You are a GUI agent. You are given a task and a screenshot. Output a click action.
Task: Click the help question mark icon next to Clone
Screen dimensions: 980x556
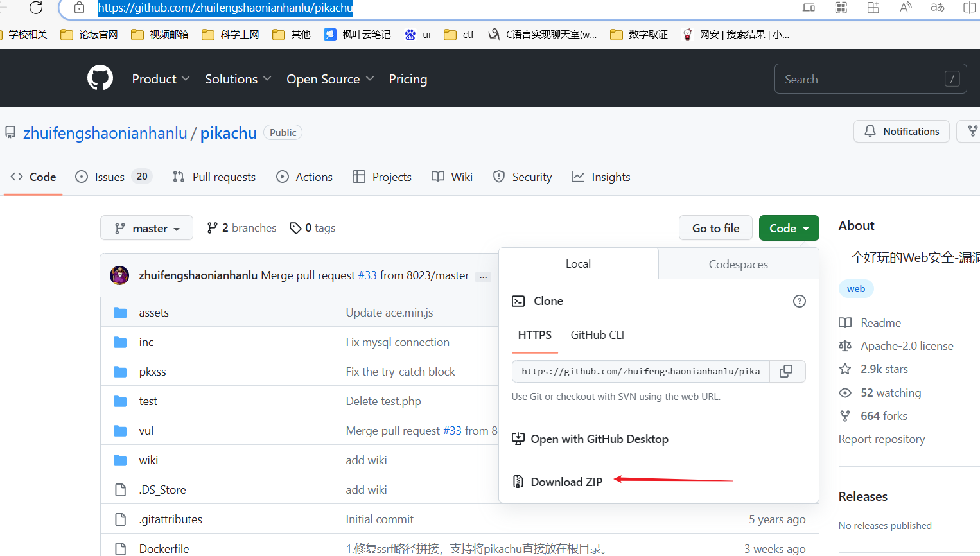pyautogui.click(x=800, y=301)
